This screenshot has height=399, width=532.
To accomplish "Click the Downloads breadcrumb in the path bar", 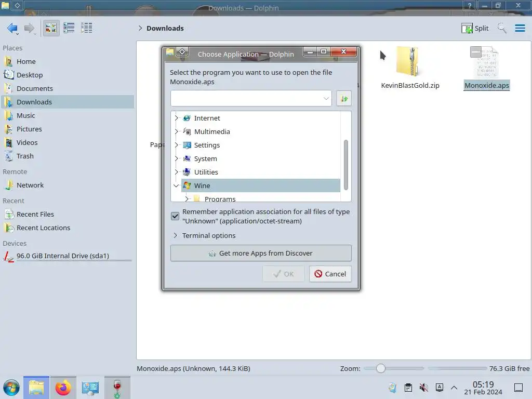I will 165,28.
